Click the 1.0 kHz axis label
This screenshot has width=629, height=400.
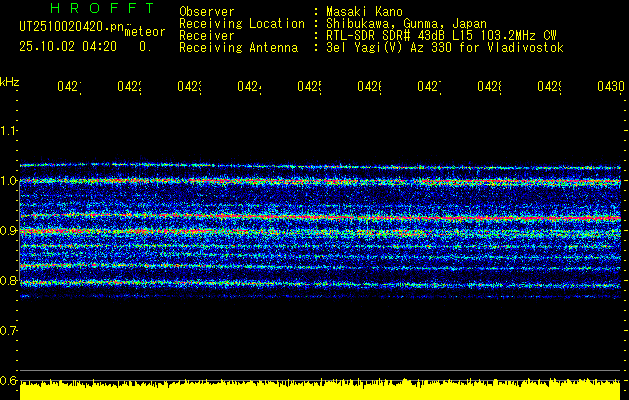pyautogui.click(x=8, y=181)
